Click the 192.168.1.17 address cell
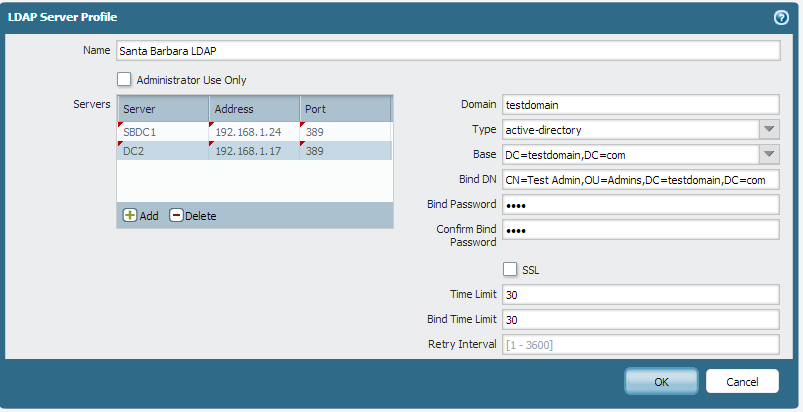Screen dimensions: 803x412 point(253,151)
